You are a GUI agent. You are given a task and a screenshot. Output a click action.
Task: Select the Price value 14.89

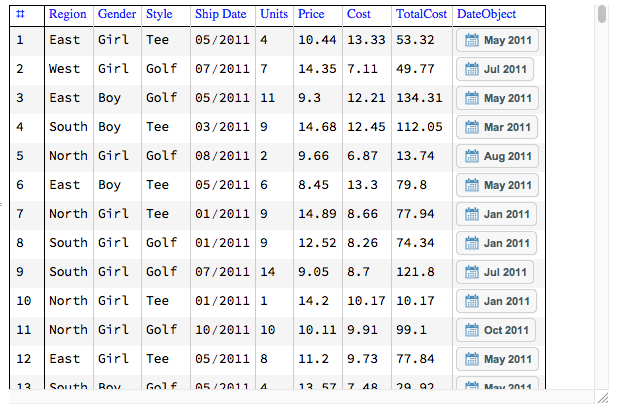[x=317, y=214]
